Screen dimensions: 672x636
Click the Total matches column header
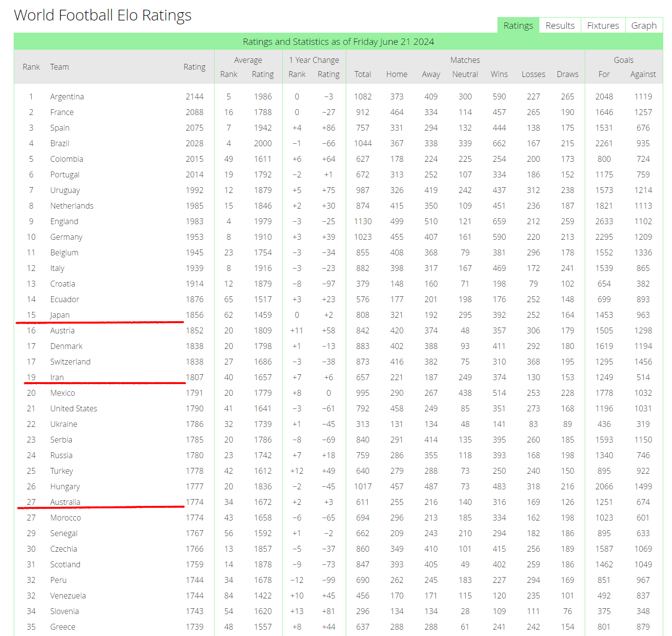362,74
